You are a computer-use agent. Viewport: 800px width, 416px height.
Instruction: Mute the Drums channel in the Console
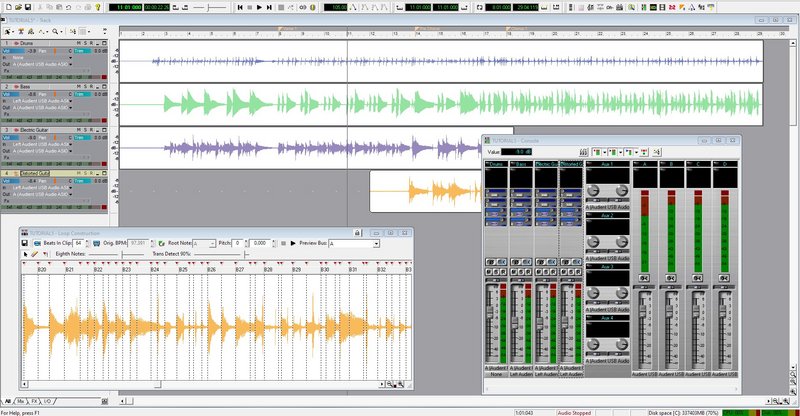click(489, 272)
